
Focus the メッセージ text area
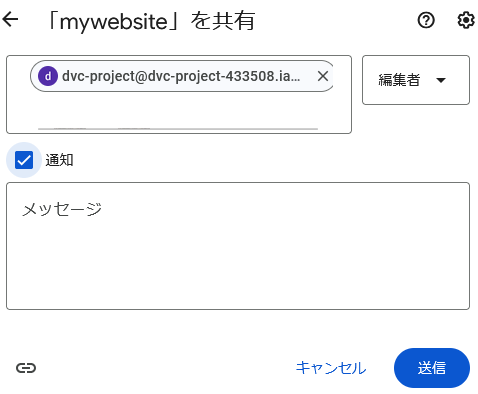point(238,246)
